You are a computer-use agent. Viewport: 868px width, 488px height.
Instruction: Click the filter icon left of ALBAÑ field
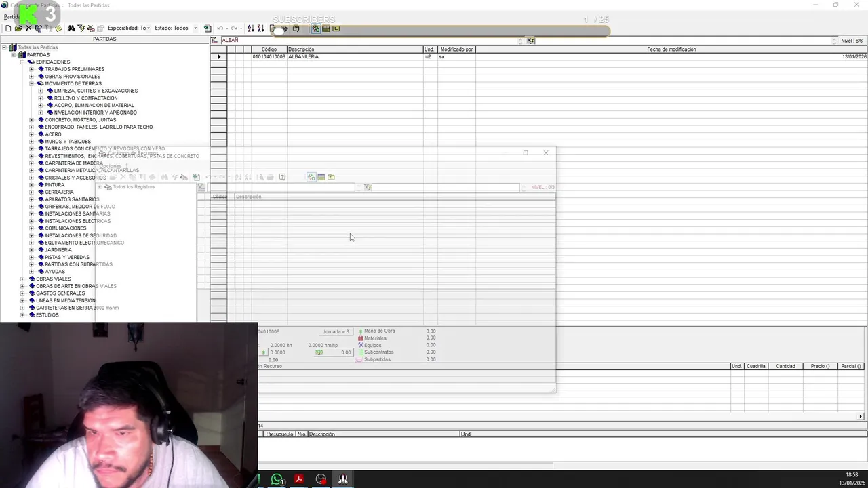(214, 41)
